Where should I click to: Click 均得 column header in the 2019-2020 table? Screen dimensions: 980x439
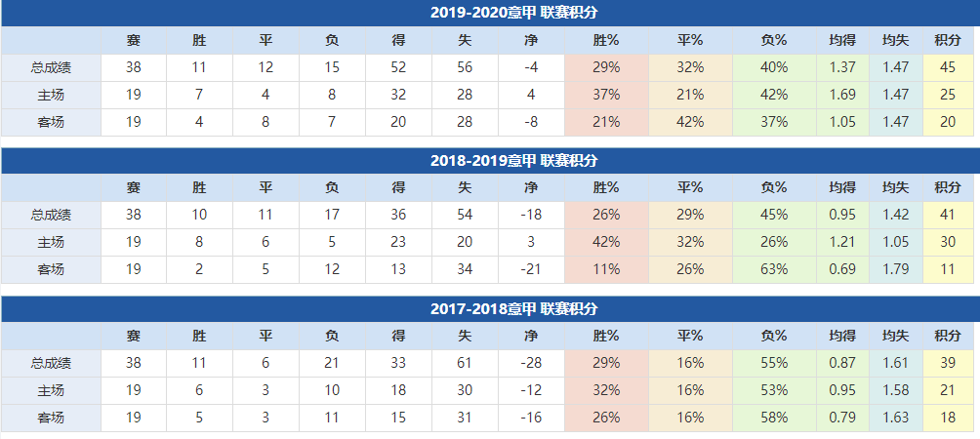(841, 40)
